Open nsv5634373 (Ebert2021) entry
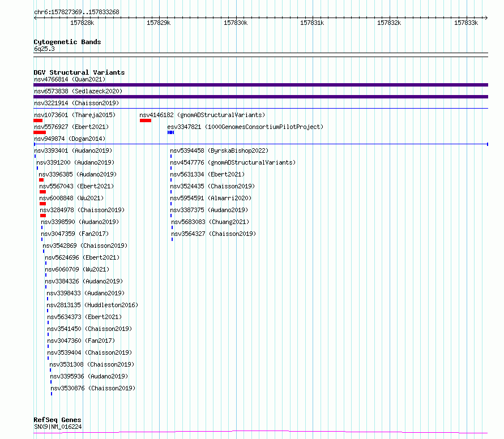Viewport: 504px width, 439px height. coord(84,317)
